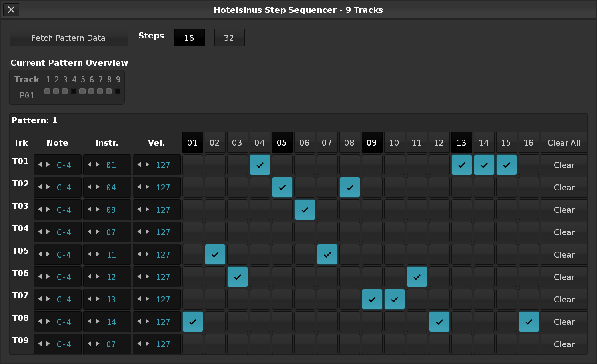The height and width of the screenshot is (364, 597).
Task: Fetch Pattern Data from the song
Action: pyautogui.click(x=69, y=38)
